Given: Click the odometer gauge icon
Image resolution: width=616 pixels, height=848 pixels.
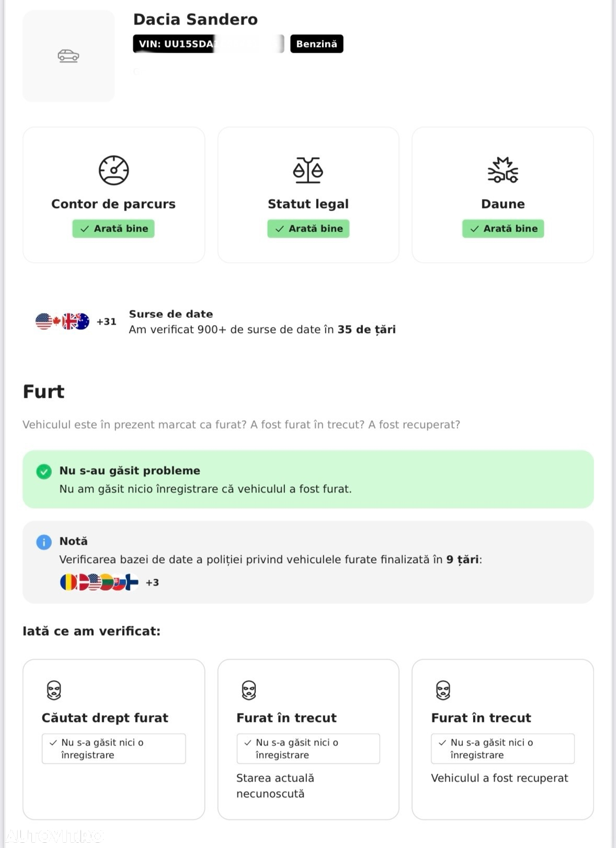Looking at the screenshot, I should click(x=113, y=170).
